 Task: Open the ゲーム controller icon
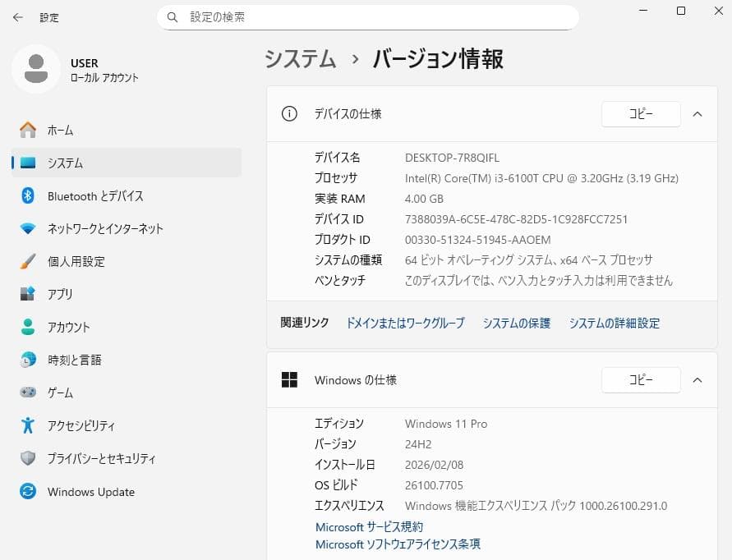(x=26, y=392)
